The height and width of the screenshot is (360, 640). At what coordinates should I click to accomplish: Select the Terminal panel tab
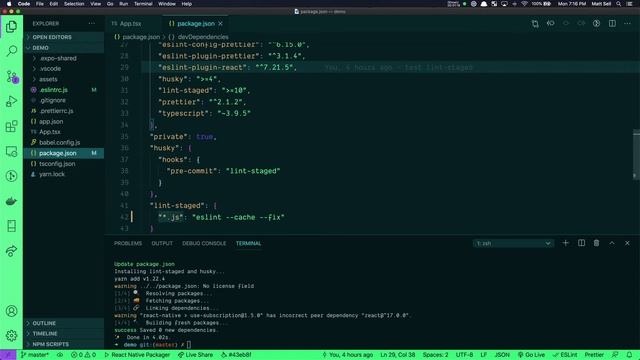pyautogui.click(x=248, y=243)
